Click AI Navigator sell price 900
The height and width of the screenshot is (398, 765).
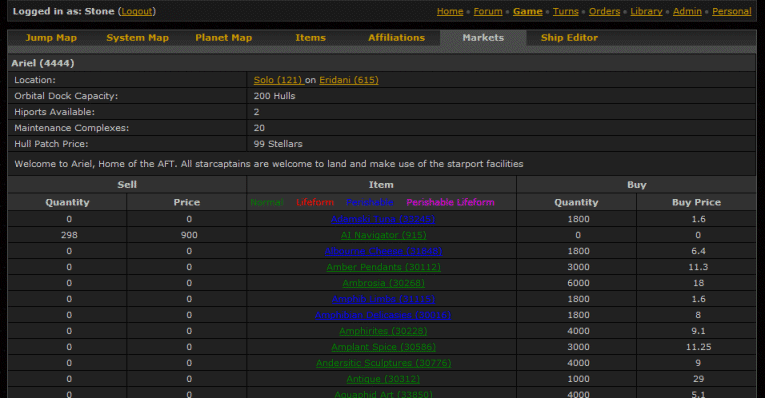(189, 235)
